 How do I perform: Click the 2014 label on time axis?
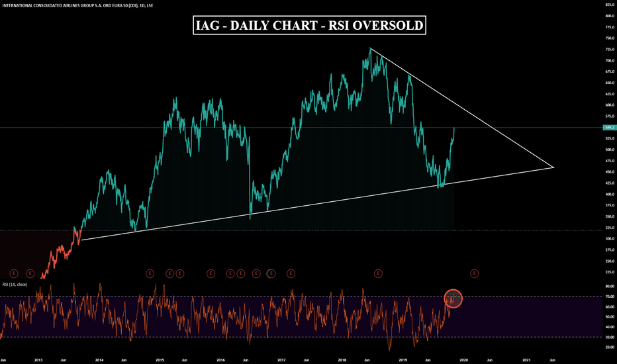pyautogui.click(x=99, y=360)
